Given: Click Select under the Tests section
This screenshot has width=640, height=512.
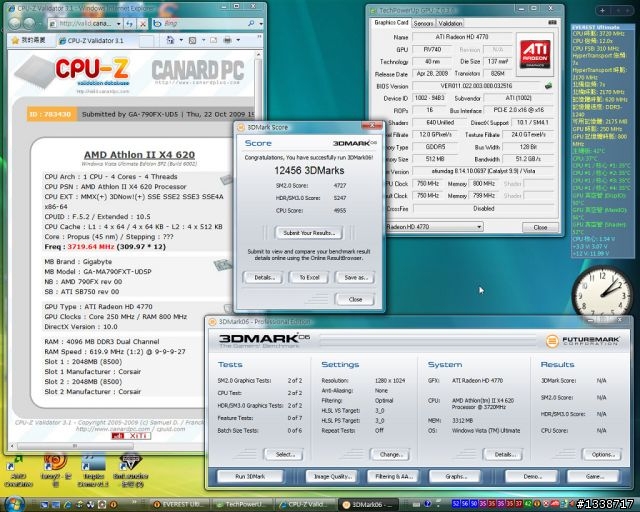Looking at the screenshot, I should pyautogui.click(x=284, y=454).
